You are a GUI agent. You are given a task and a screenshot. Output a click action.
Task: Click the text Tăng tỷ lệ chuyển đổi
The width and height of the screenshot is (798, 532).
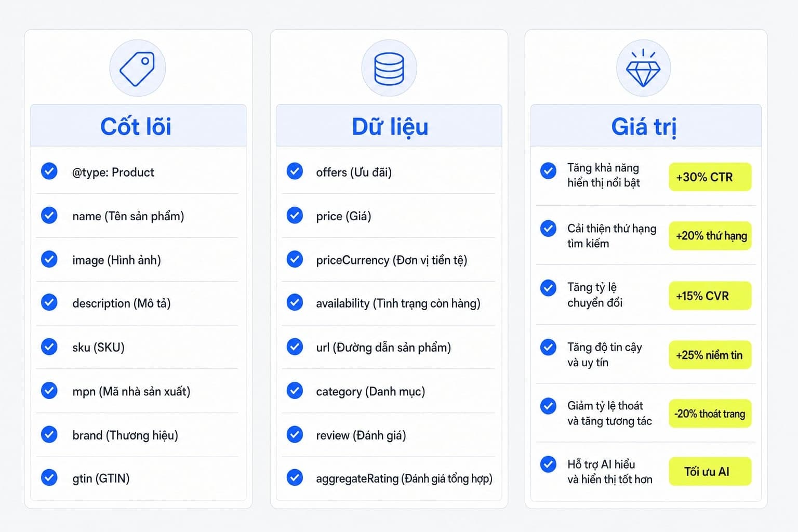coord(595,295)
